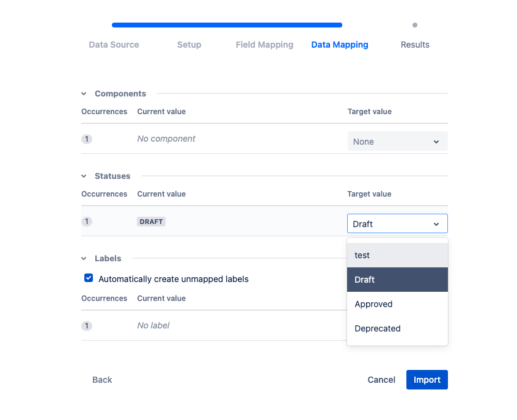
Task: Click the Results step dot indicator
Action: (x=415, y=26)
